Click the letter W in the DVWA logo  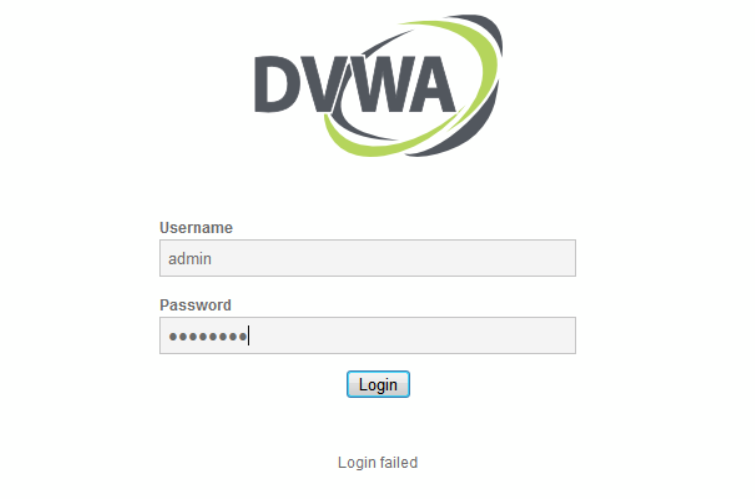(x=378, y=85)
